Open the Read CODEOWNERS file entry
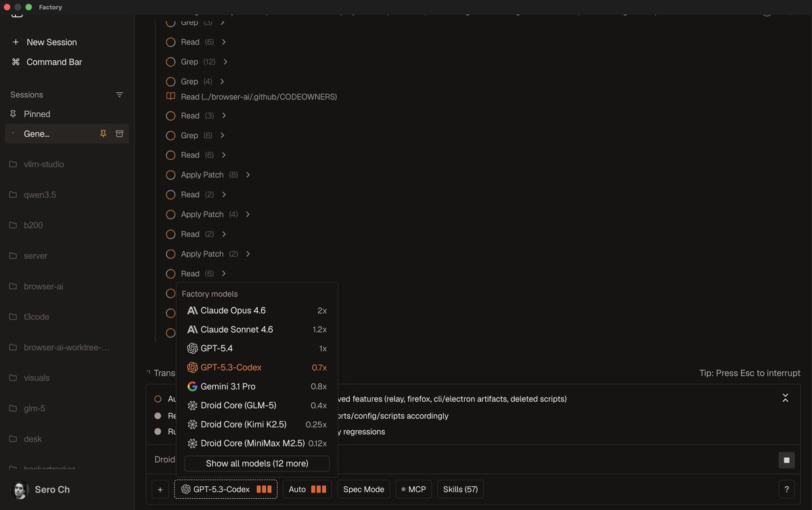 pos(258,97)
